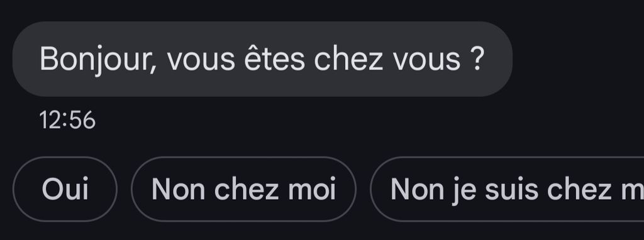Tap the middle suggested reply chip
The width and height of the screenshot is (644, 240).
[x=243, y=189]
